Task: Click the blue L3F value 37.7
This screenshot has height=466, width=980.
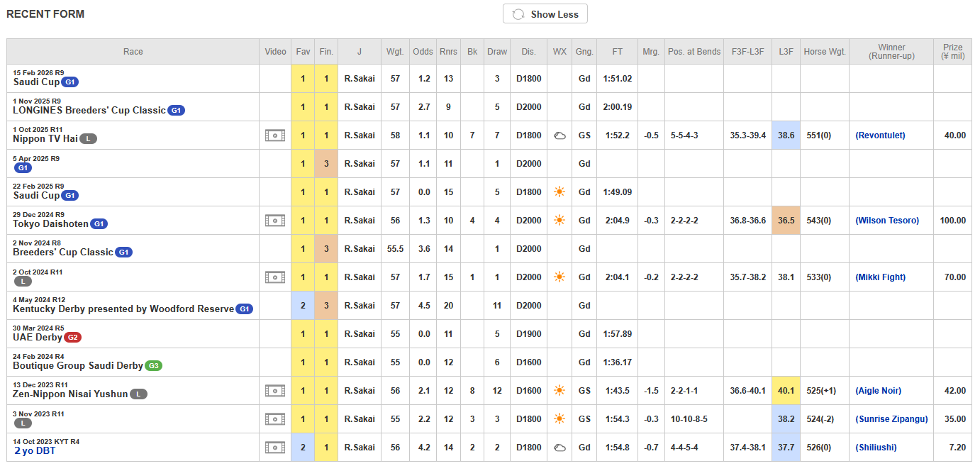Action: [786, 448]
